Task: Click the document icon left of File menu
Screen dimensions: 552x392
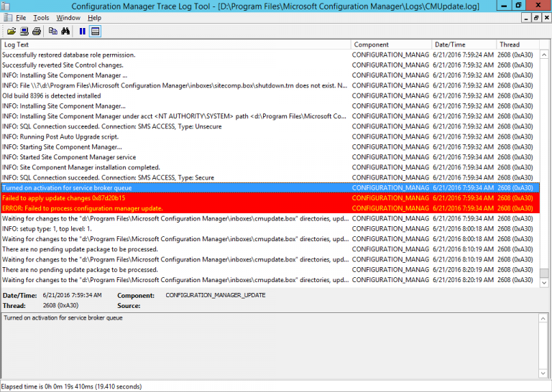Action: 7,17
